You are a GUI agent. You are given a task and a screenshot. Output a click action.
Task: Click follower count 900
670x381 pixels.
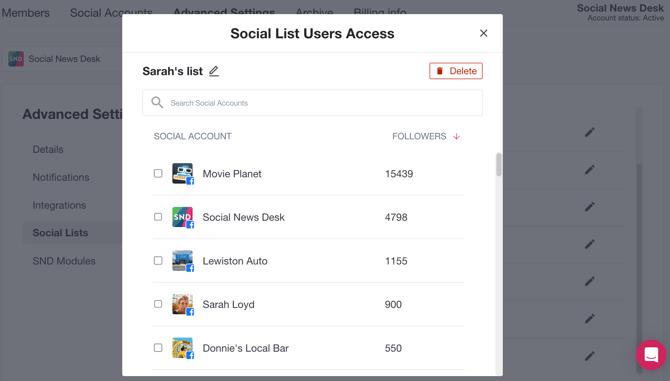393,305
